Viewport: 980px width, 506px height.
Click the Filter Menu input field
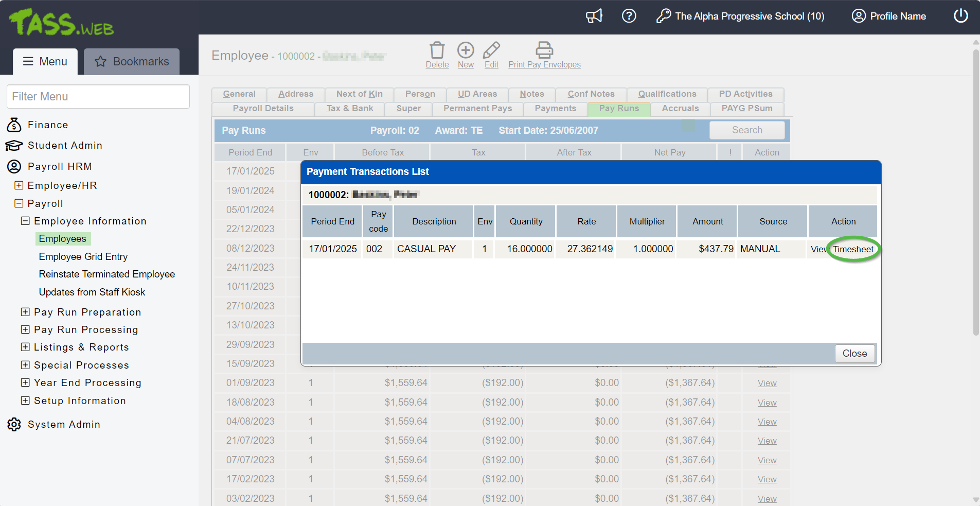tap(98, 97)
